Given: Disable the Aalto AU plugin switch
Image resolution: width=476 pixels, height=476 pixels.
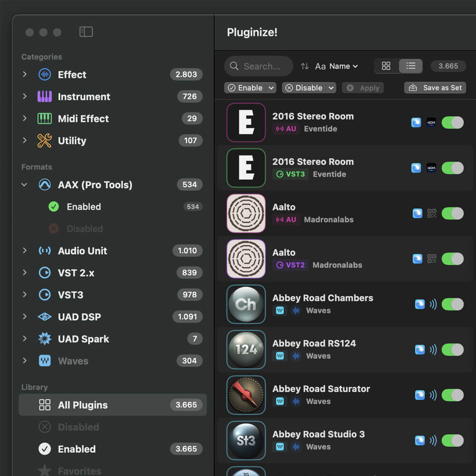Looking at the screenshot, I should point(453,213).
